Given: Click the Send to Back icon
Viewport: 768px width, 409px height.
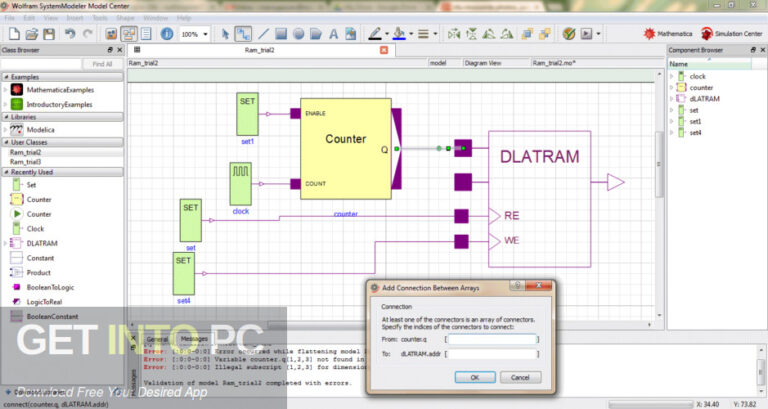Looking at the screenshot, I should (545, 34).
